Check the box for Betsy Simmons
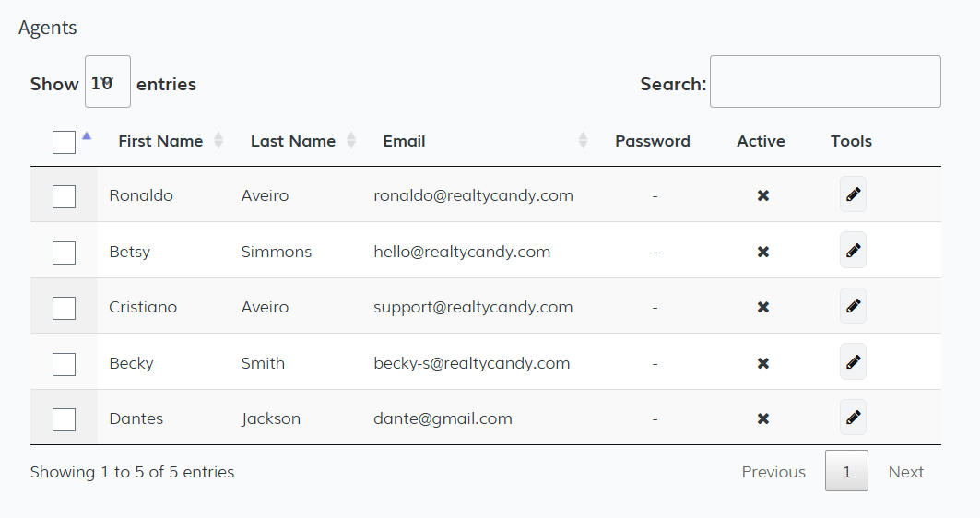 point(64,252)
